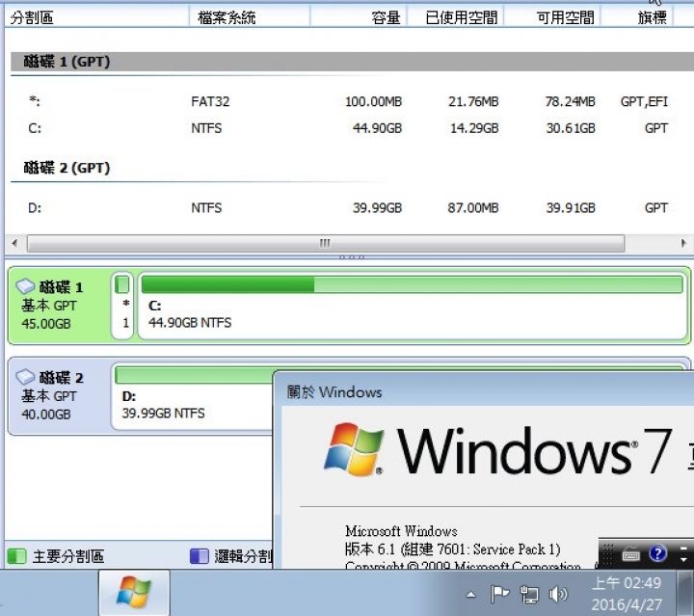This screenshot has width=694, height=616.
Task: Click the green primary partition legend swatch
Action: pyautogui.click(x=17, y=556)
